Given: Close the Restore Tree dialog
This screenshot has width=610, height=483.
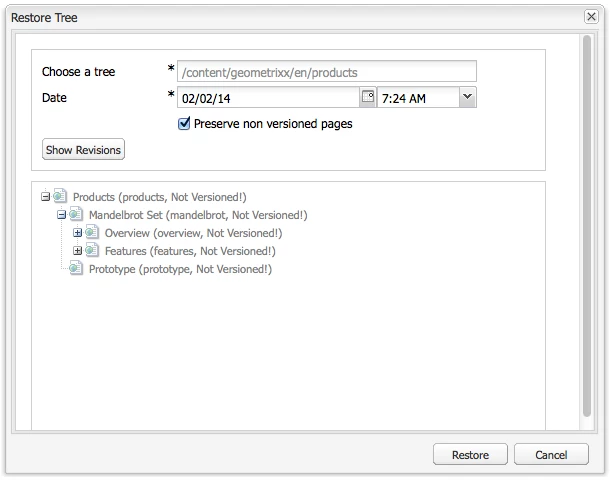Looking at the screenshot, I should (x=591, y=17).
